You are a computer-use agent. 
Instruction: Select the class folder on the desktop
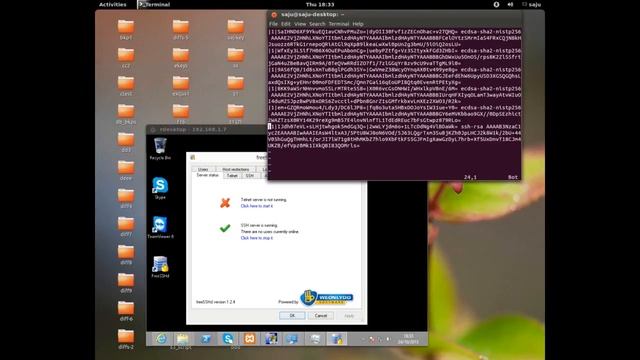tap(126, 86)
